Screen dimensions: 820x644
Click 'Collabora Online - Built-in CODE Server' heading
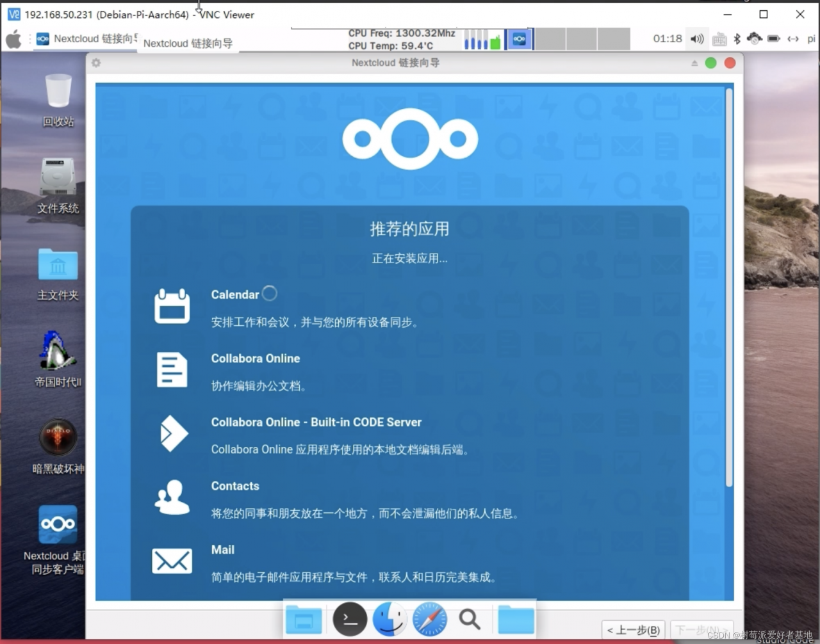point(316,423)
